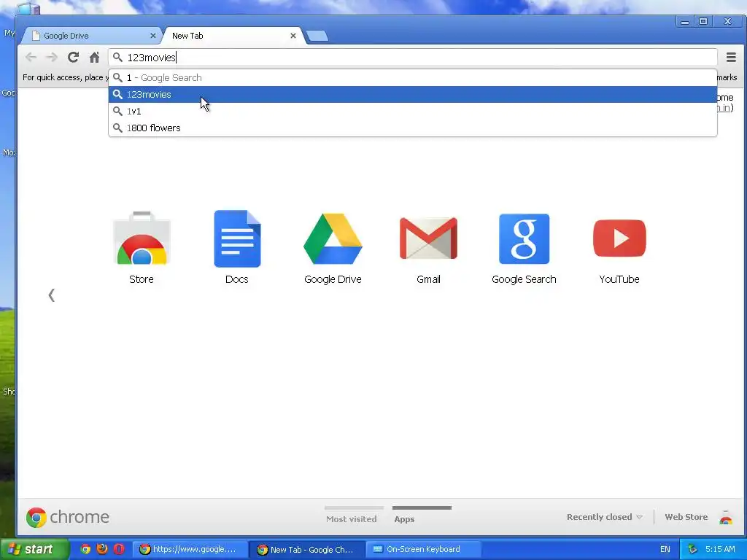Pick the '1 - Google Search' suggestion
Viewport: 747px width, 560px height.
[x=413, y=77]
